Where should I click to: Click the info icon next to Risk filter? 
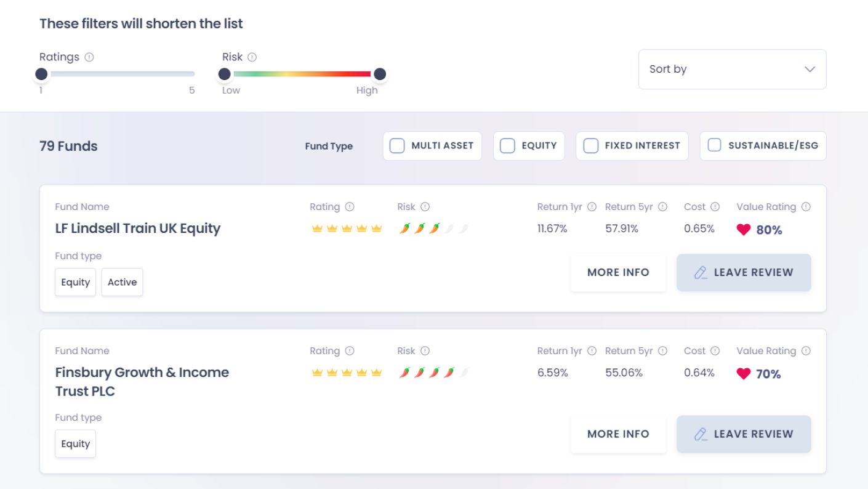(252, 57)
